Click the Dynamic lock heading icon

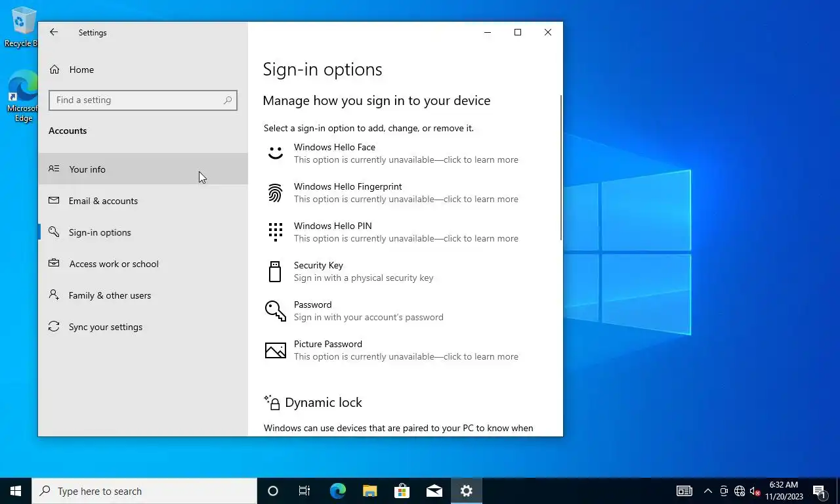click(272, 402)
